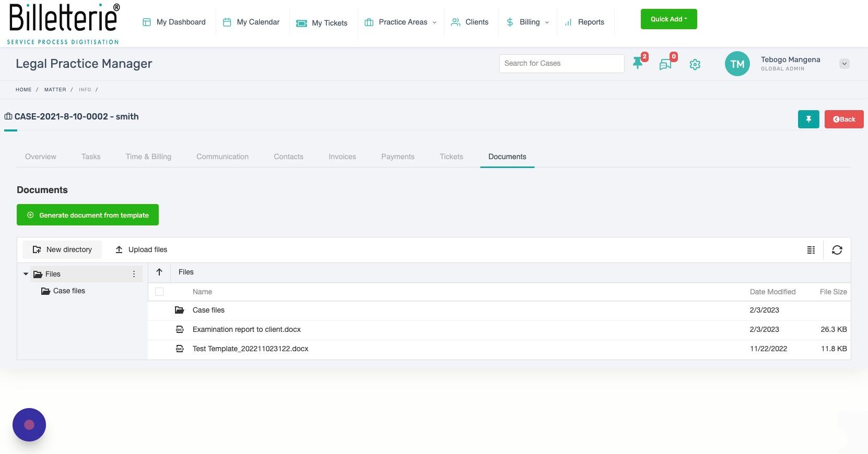Select the Case files folder row
Screen dimensions: 868x454
click(x=499, y=310)
